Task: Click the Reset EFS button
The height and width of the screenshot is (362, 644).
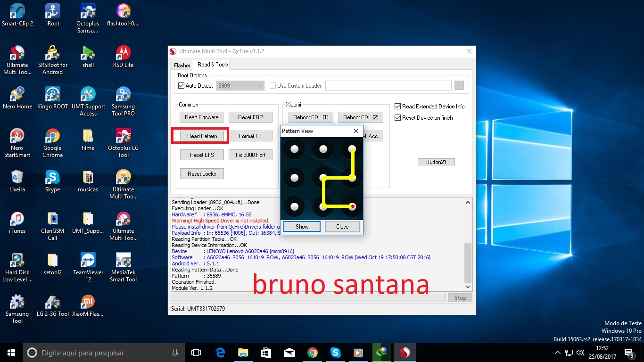Action: pos(202,155)
